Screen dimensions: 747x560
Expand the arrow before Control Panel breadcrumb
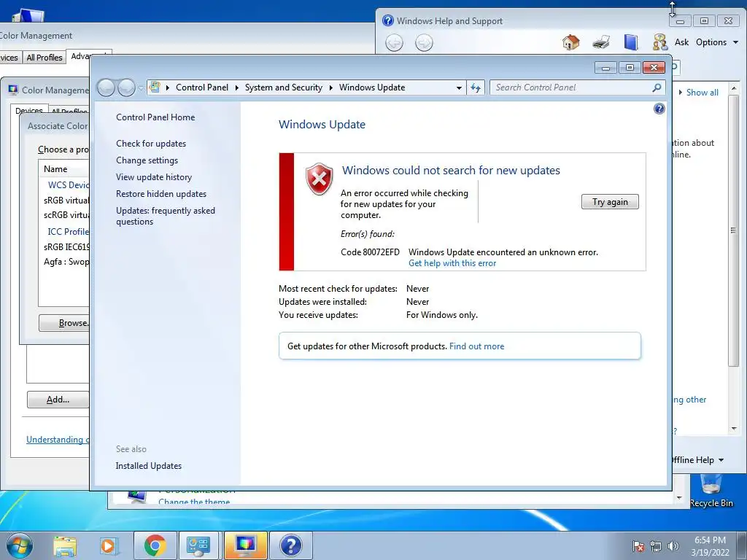click(x=168, y=87)
